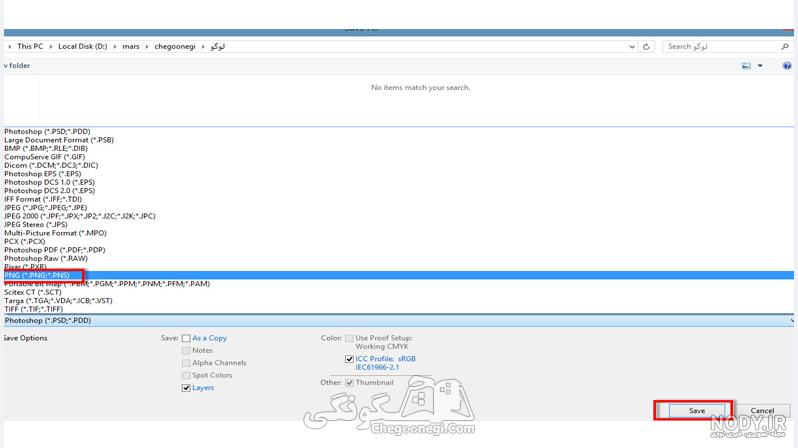Uncheck the ICC Profile sRGB checkbox
This screenshot has width=798, height=448.
(349, 359)
